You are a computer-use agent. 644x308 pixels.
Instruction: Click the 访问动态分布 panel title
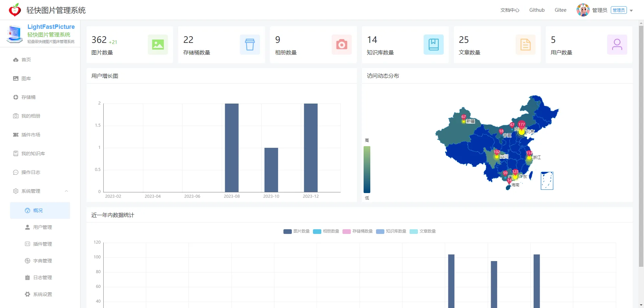click(x=383, y=76)
